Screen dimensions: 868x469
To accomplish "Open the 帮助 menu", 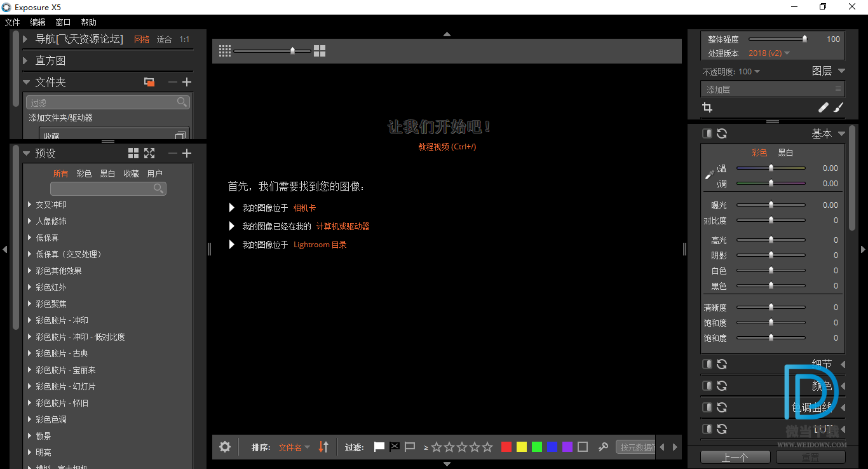I will (88, 22).
